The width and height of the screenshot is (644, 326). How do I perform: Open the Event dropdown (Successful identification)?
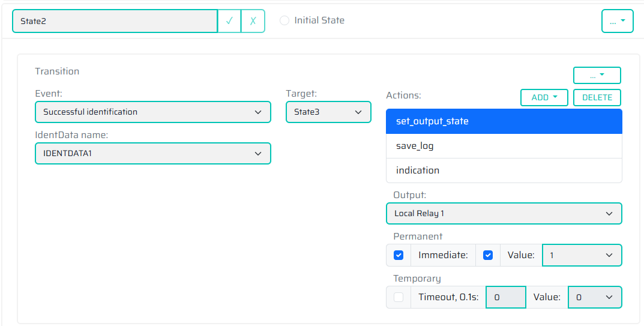[153, 112]
